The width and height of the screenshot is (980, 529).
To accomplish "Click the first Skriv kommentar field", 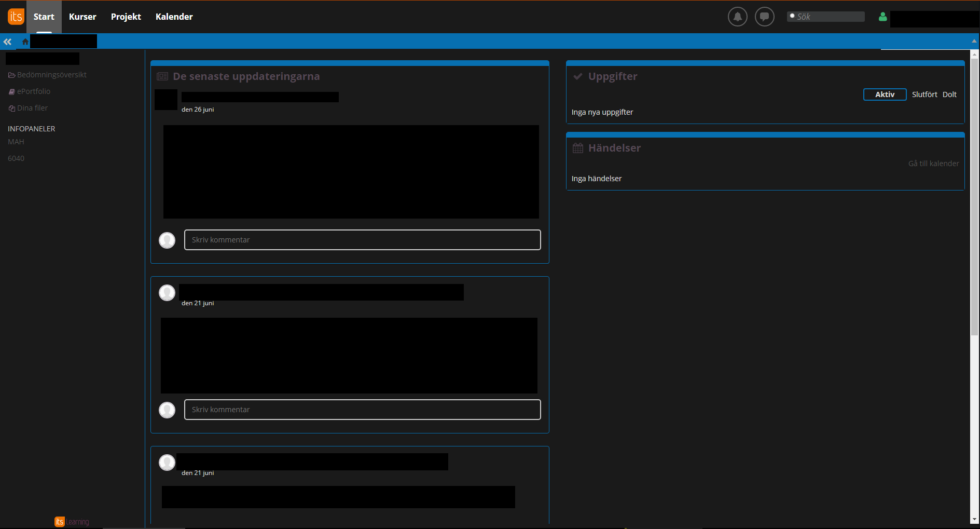I will (x=362, y=240).
